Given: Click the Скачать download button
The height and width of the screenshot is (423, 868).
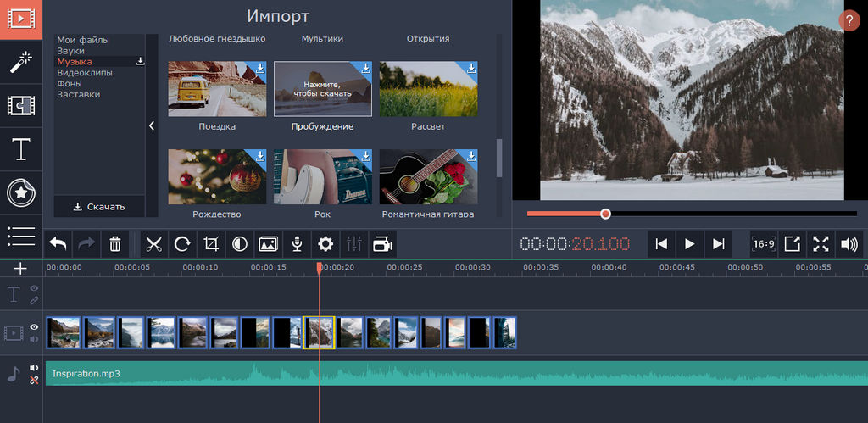Looking at the screenshot, I should tap(99, 206).
